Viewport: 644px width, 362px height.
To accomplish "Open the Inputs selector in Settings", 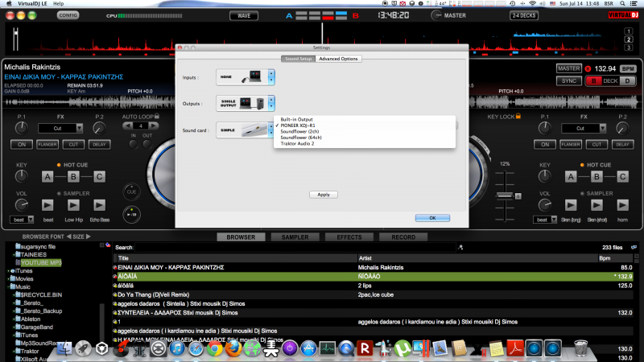I will [246, 77].
